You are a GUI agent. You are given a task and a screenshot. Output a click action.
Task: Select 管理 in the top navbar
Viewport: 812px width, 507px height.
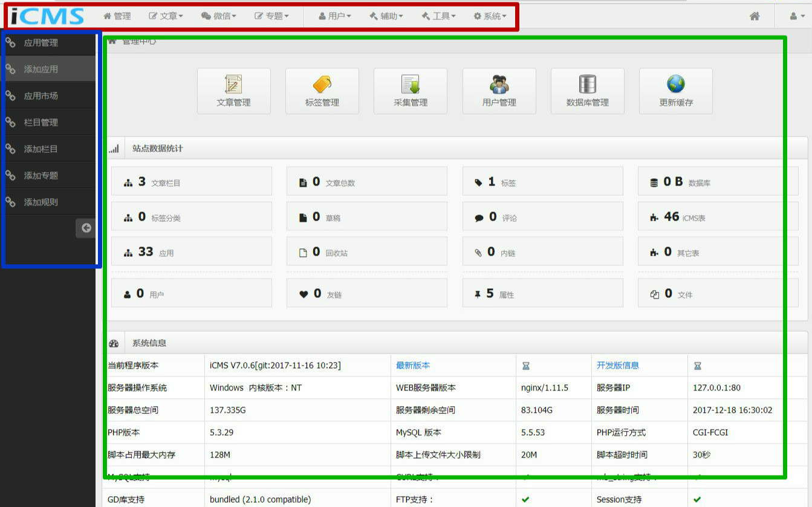pyautogui.click(x=117, y=16)
